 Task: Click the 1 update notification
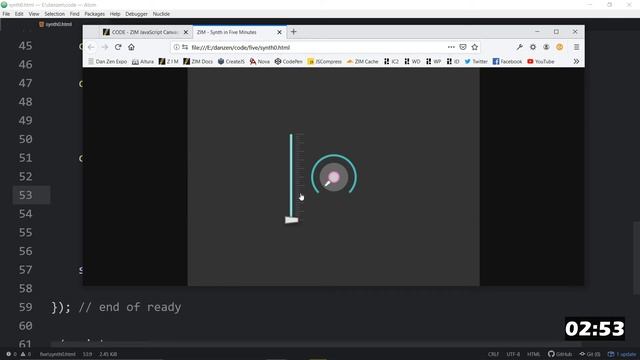point(622,354)
